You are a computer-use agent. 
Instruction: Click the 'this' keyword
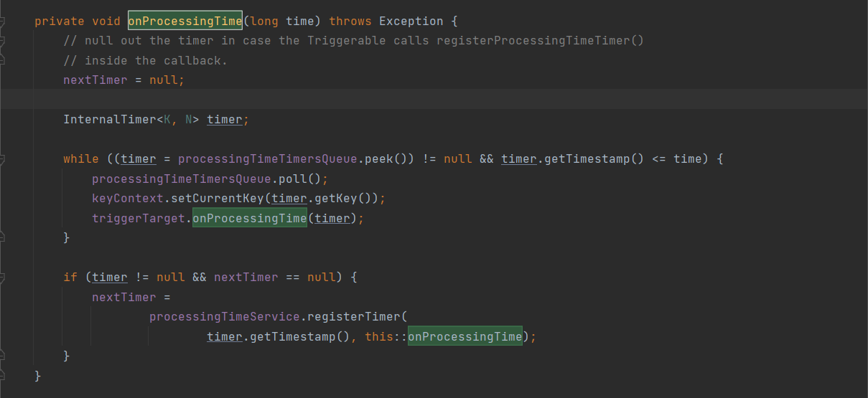379,336
